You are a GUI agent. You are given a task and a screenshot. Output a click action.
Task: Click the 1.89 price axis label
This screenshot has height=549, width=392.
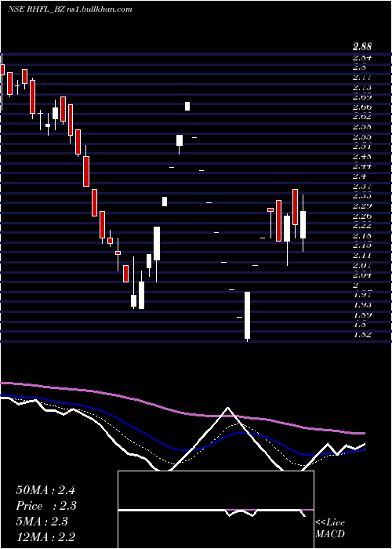pos(362,314)
